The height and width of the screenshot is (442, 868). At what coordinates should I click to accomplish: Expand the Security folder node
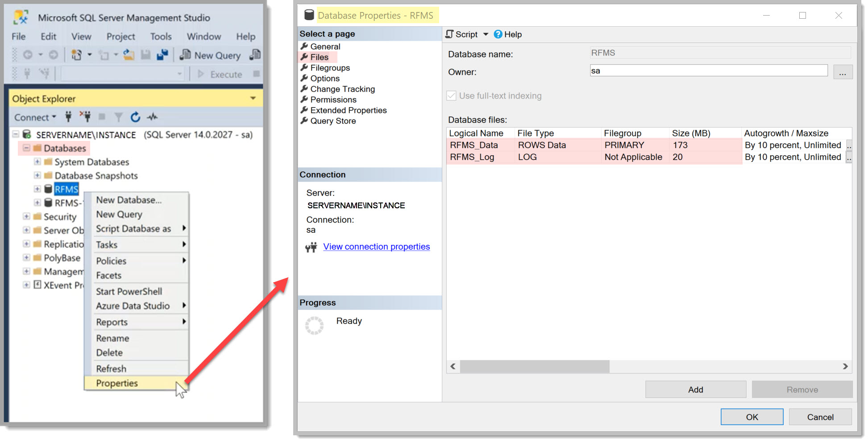coord(26,216)
